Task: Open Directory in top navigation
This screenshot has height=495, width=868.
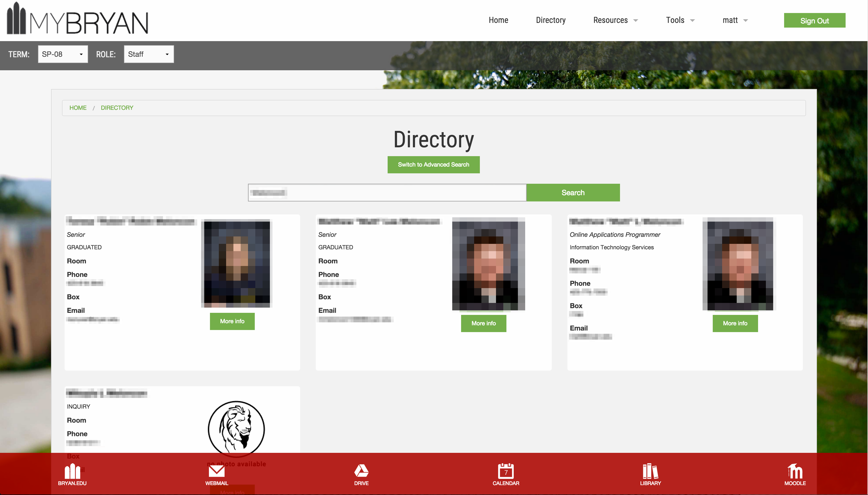Action: [x=550, y=20]
